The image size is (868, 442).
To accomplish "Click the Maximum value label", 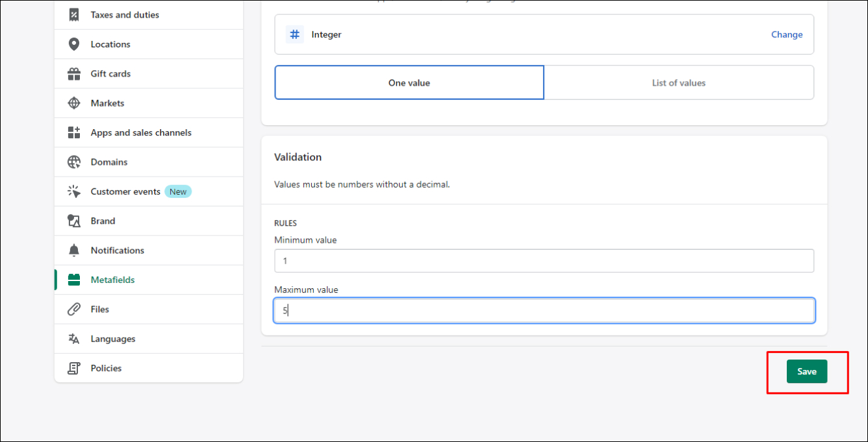I will (306, 290).
